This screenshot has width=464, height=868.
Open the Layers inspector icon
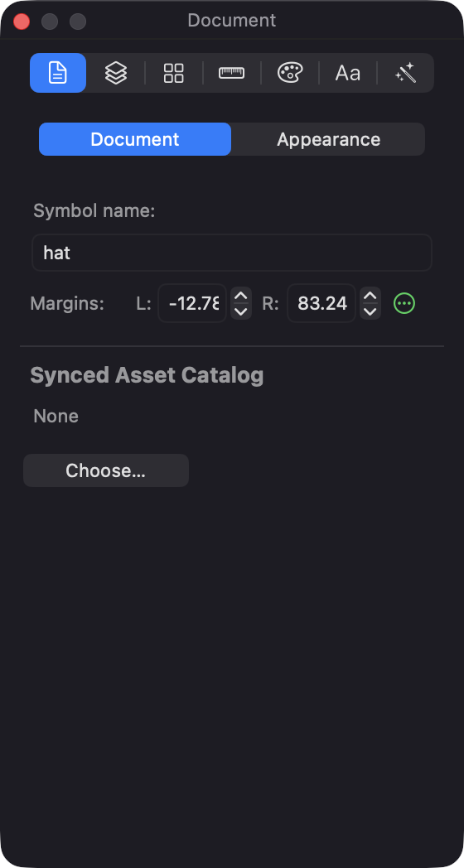(116, 73)
